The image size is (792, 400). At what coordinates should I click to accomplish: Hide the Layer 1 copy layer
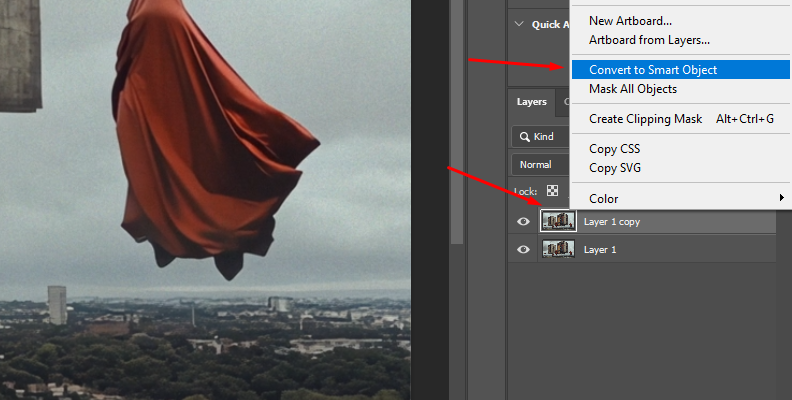tap(523, 222)
